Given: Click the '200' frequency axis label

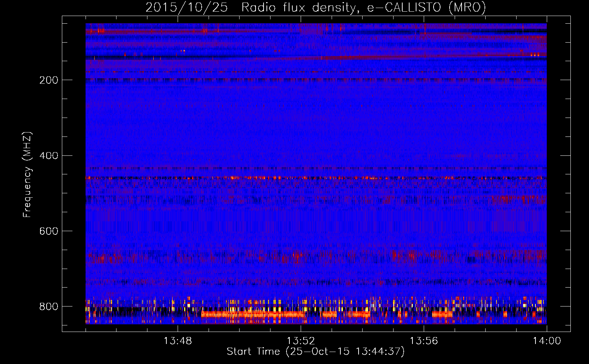Looking at the screenshot, I should [x=49, y=80].
